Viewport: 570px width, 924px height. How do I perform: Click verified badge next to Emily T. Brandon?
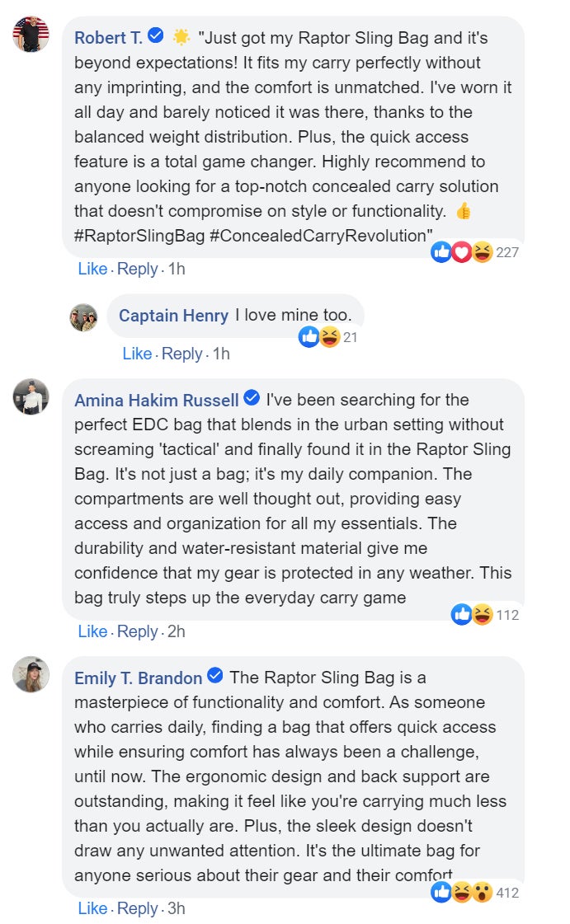216,677
